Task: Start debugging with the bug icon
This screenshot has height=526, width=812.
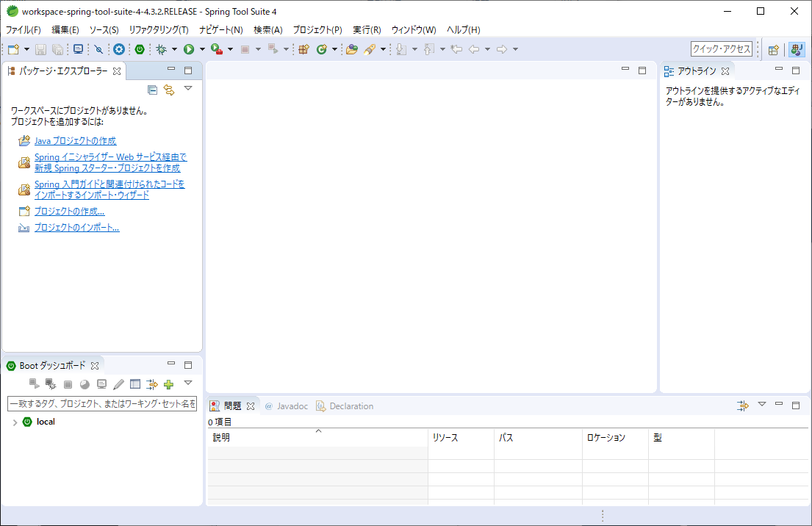Action: (162, 49)
